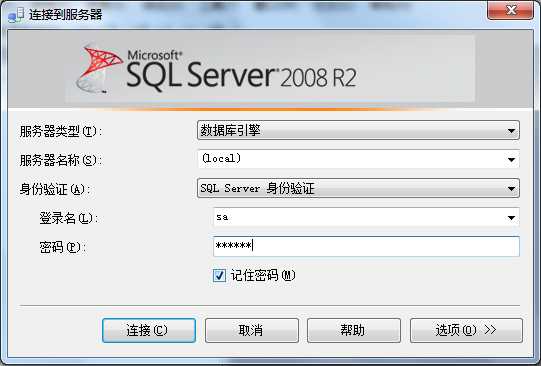Click the SQL Server 2008 R2 logo banner

pyautogui.click(x=270, y=69)
